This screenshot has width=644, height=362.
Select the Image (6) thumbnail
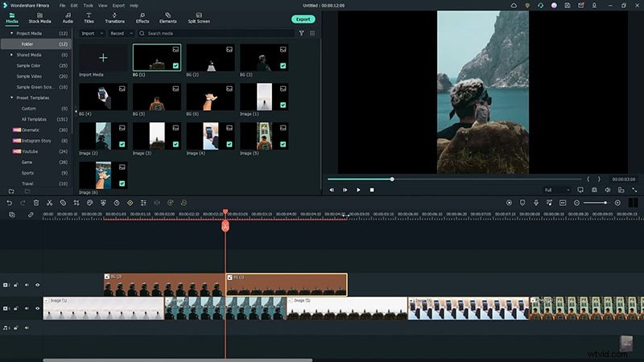tap(103, 175)
